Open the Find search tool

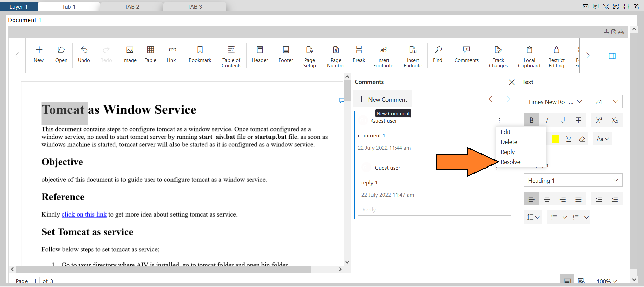pos(438,54)
